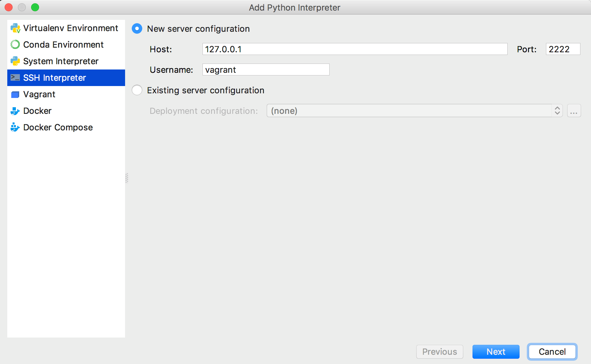Select the Vagrant icon

pos(15,94)
